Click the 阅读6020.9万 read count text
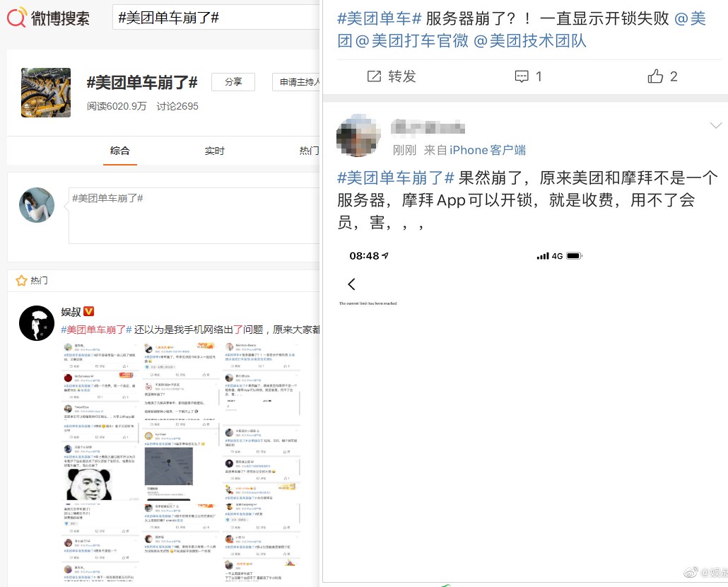The image size is (728, 587). 117,106
